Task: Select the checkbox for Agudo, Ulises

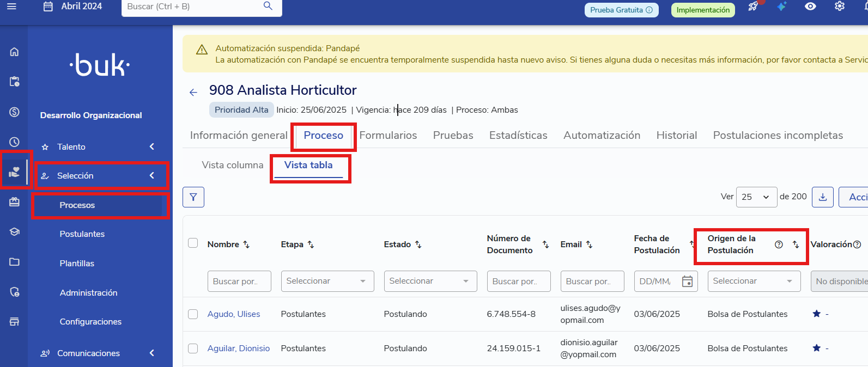Action: click(x=193, y=314)
